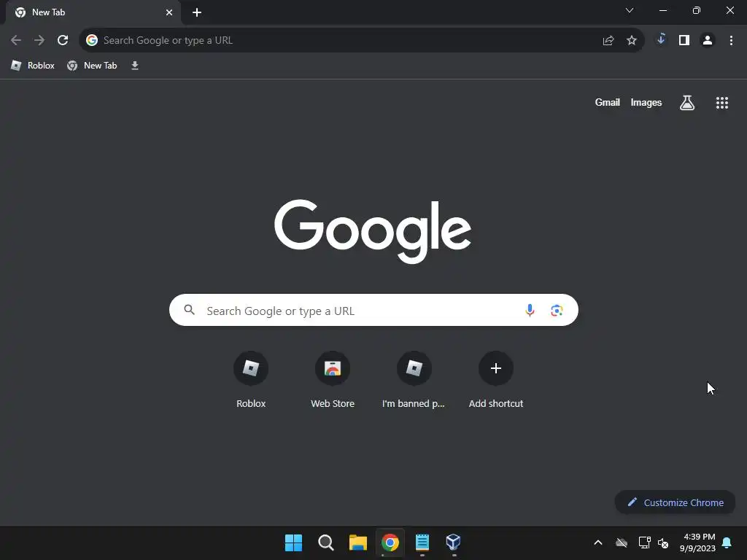Open Chrome three-dot menu
Image resolution: width=747 pixels, height=560 pixels.
click(x=731, y=40)
